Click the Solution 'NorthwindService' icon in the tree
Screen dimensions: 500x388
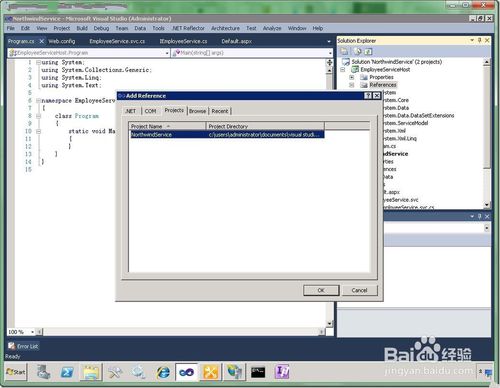(346, 62)
